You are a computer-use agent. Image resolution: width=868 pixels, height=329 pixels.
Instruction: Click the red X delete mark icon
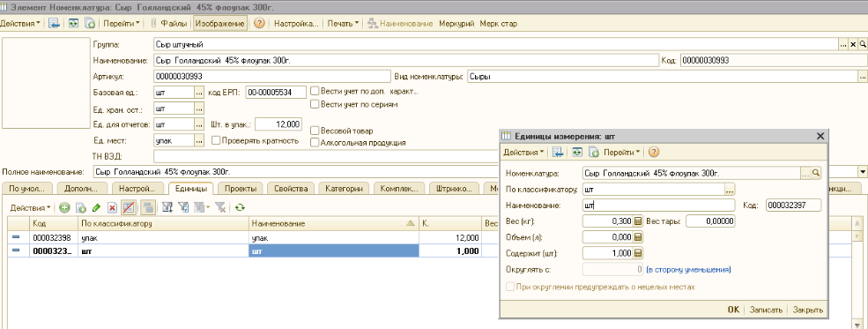[112, 207]
